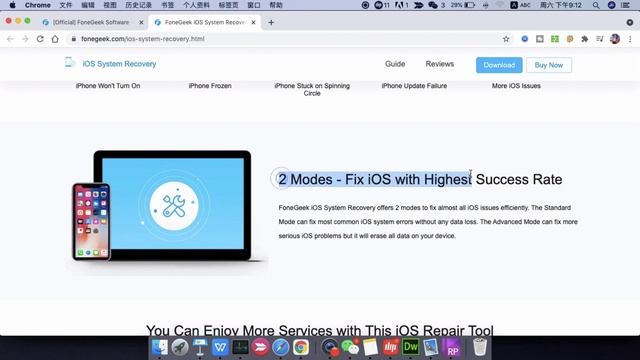Open the Reviews nav link
This screenshot has width=640, height=360.
click(x=440, y=64)
